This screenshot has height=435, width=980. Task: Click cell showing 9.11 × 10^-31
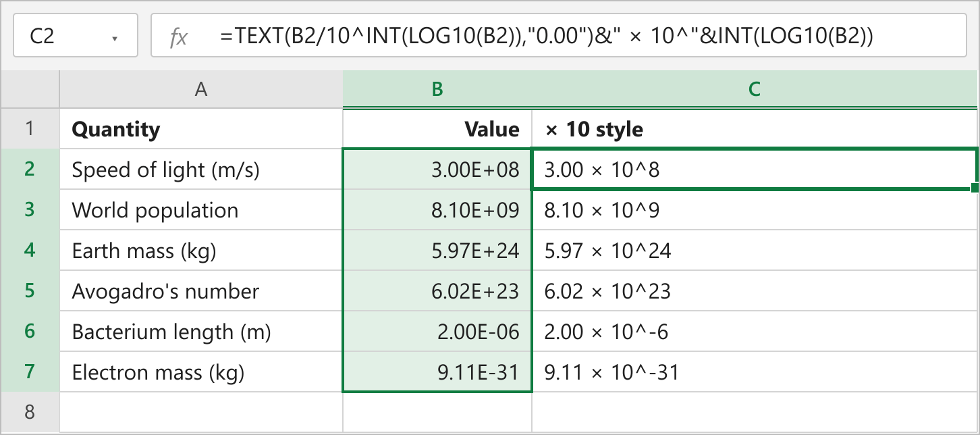click(755, 372)
